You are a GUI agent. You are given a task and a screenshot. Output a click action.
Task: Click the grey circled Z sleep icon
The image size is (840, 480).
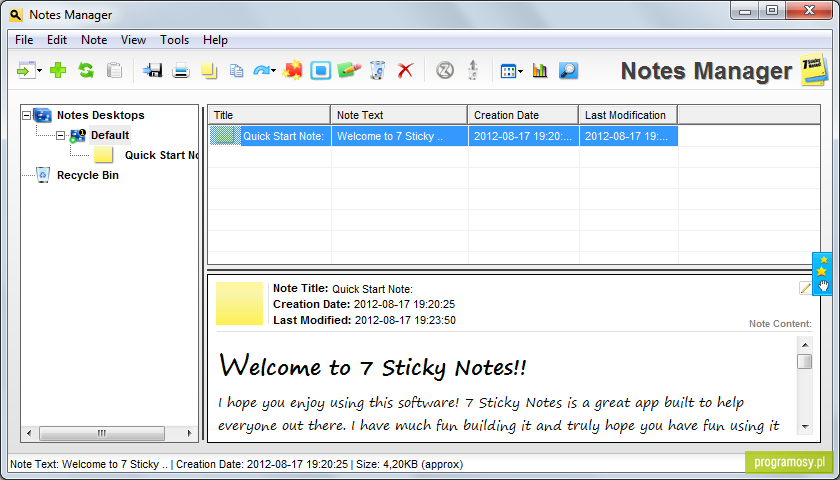tap(444, 70)
